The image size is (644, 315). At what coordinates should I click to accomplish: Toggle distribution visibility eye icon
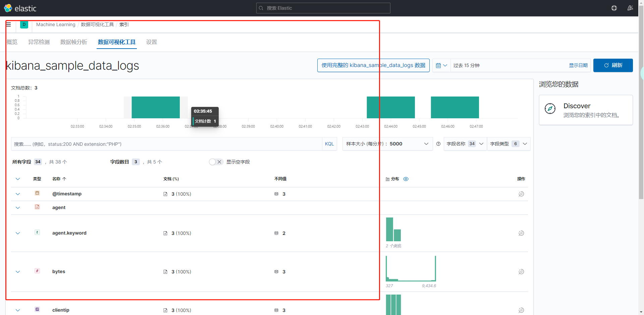[406, 179]
